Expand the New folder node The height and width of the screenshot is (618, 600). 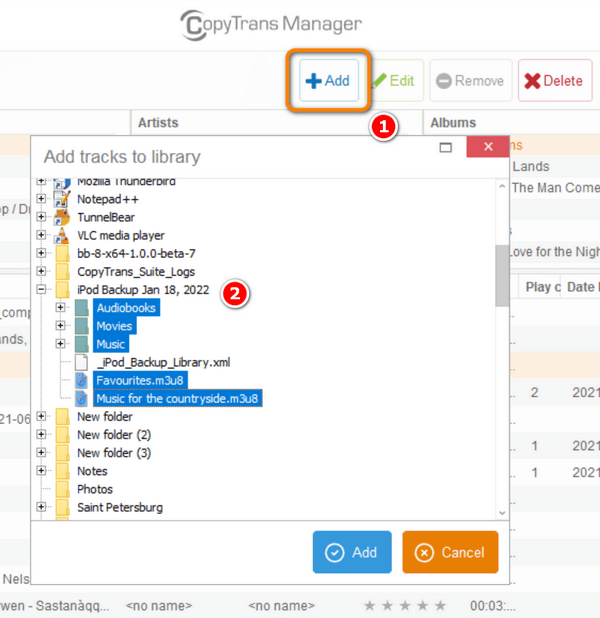[41, 416]
